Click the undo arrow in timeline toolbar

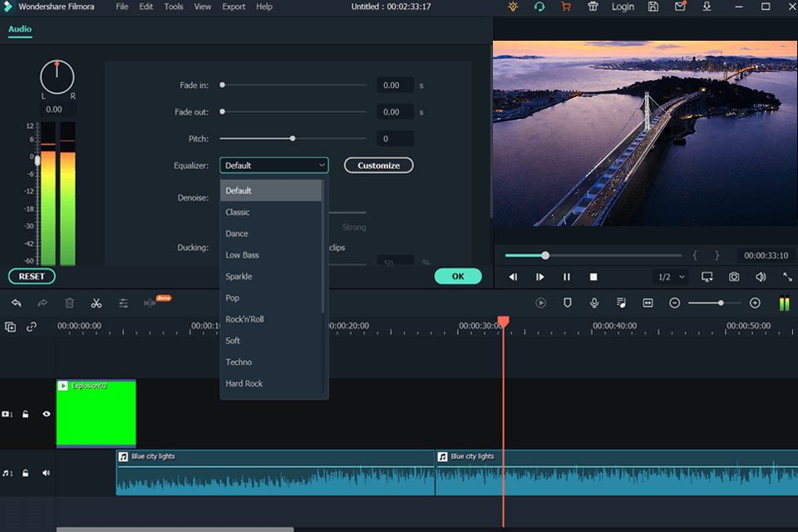point(17,303)
